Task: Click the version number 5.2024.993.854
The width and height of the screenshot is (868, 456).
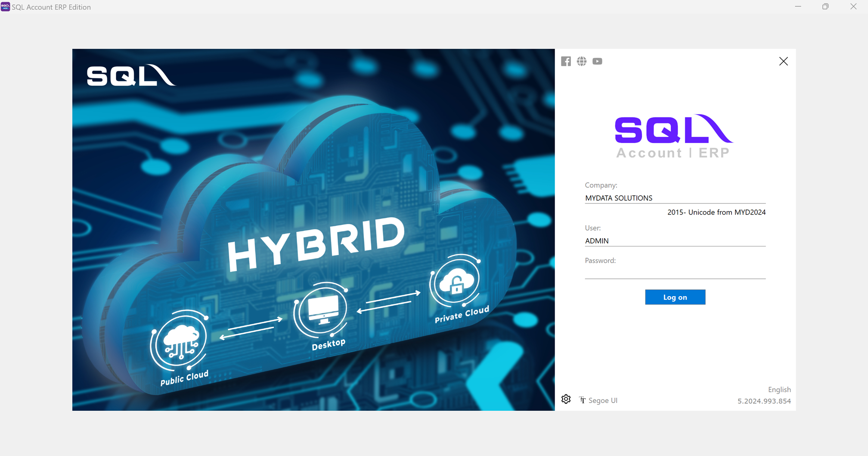Action: [x=764, y=401]
